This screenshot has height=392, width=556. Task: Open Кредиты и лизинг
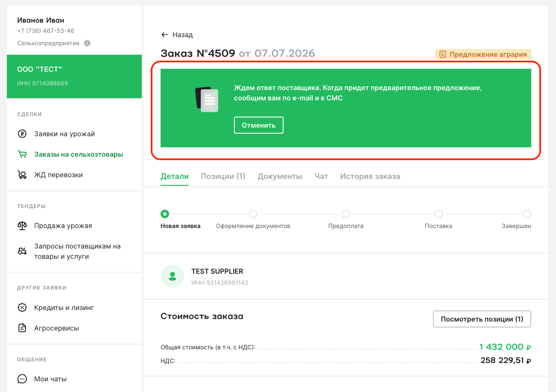(64, 307)
